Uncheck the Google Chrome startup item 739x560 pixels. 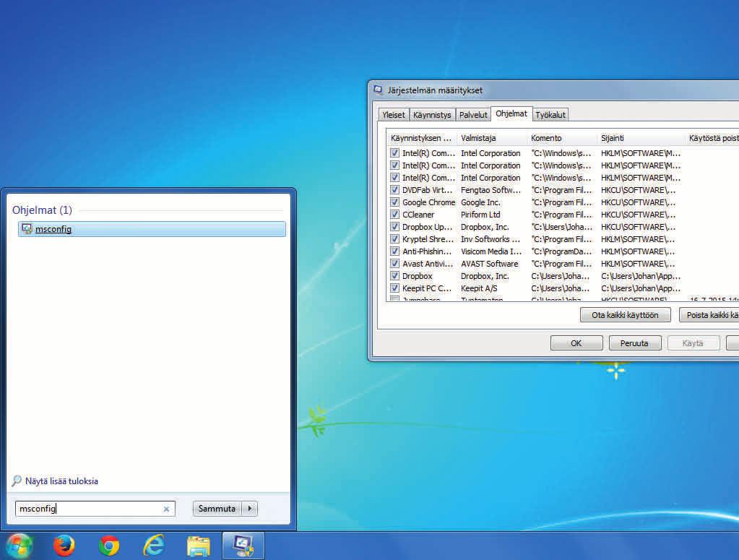394,202
